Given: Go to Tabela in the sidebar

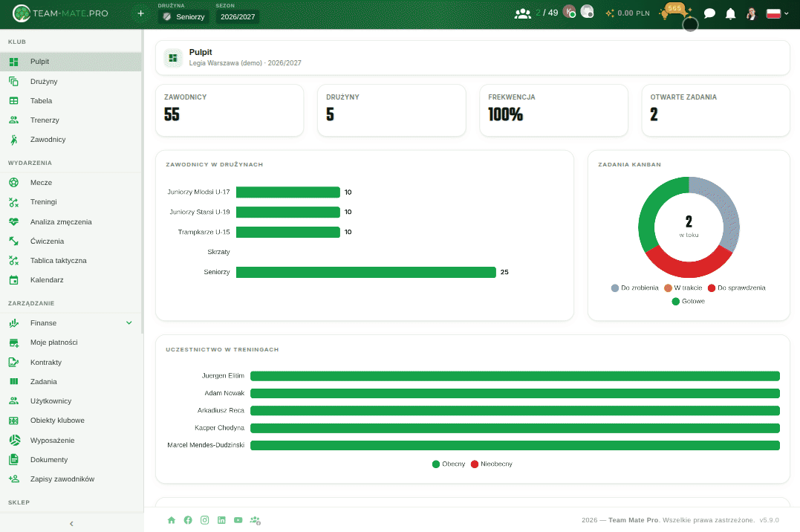Looking at the screenshot, I should pyautogui.click(x=71, y=101).
